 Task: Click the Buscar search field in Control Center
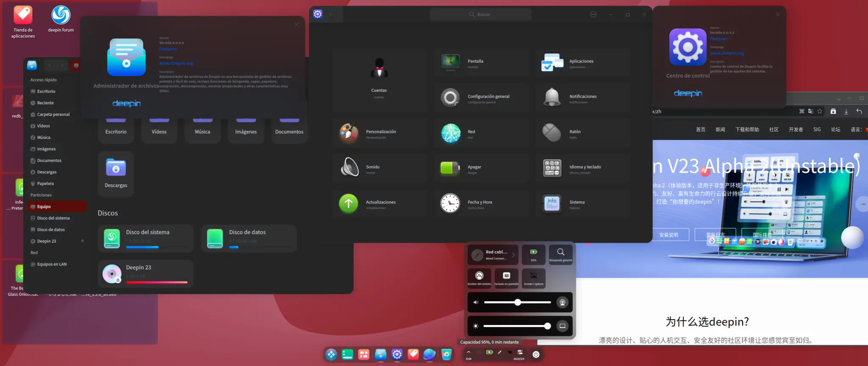pos(481,14)
